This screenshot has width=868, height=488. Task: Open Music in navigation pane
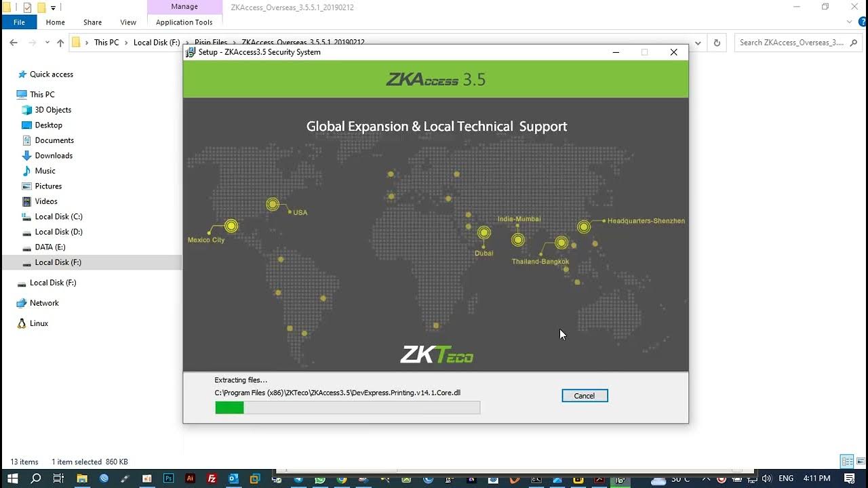45,171
